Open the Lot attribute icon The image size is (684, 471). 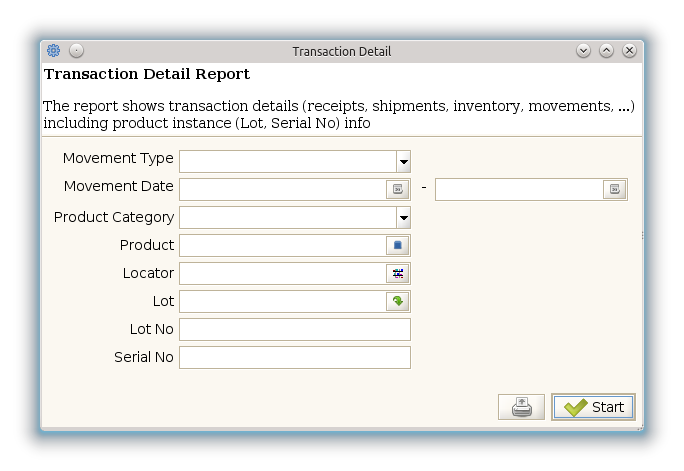[x=397, y=301]
